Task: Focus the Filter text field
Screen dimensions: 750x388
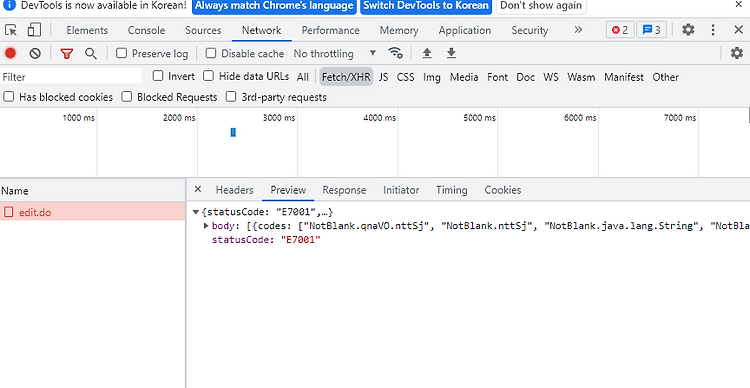Action: coord(71,77)
